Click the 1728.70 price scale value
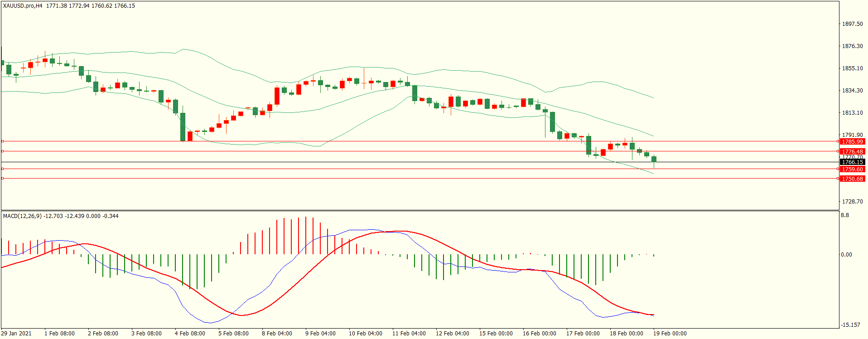Image resolution: width=868 pixels, height=339 pixels. click(x=852, y=202)
